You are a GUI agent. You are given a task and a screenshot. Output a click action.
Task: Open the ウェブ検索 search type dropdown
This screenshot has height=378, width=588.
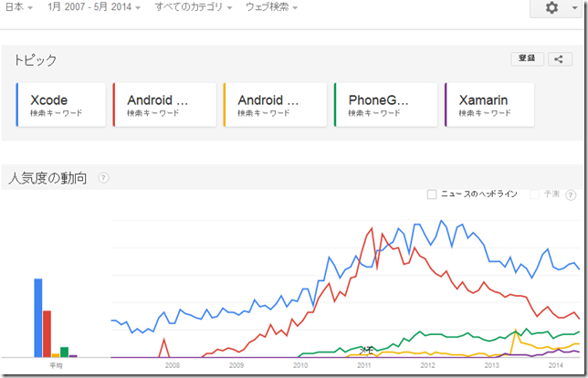[271, 6]
